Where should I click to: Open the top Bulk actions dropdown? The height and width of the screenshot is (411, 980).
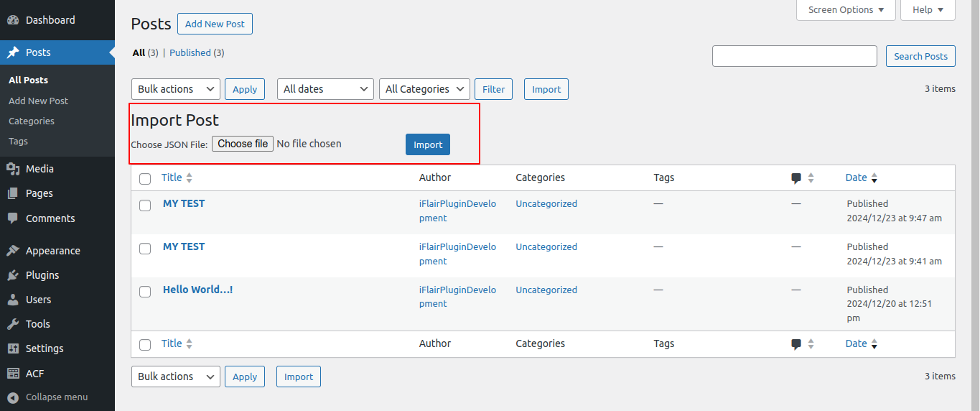pyautogui.click(x=176, y=89)
